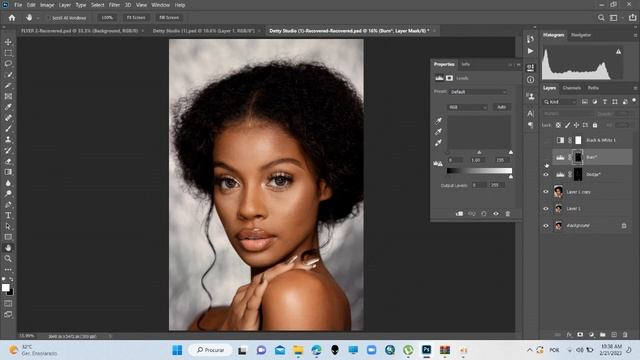This screenshot has width=640, height=360.
Task: Select the Hand tool in left toolbar
Action: pyautogui.click(x=8, y=248)
